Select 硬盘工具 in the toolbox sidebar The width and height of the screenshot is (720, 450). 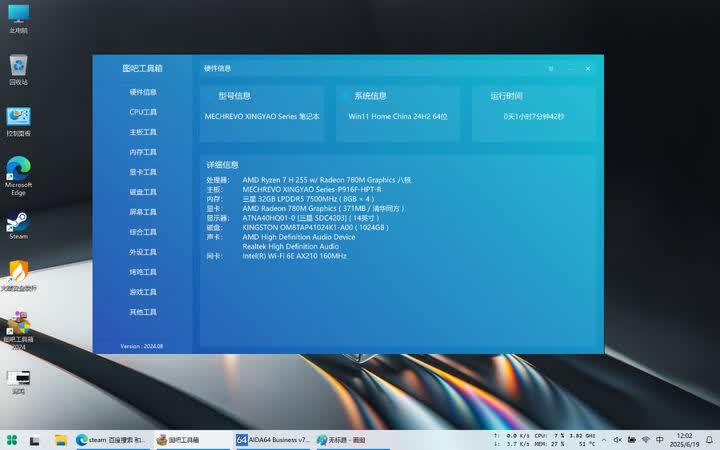pyautogui.click(x=143, y=192)
